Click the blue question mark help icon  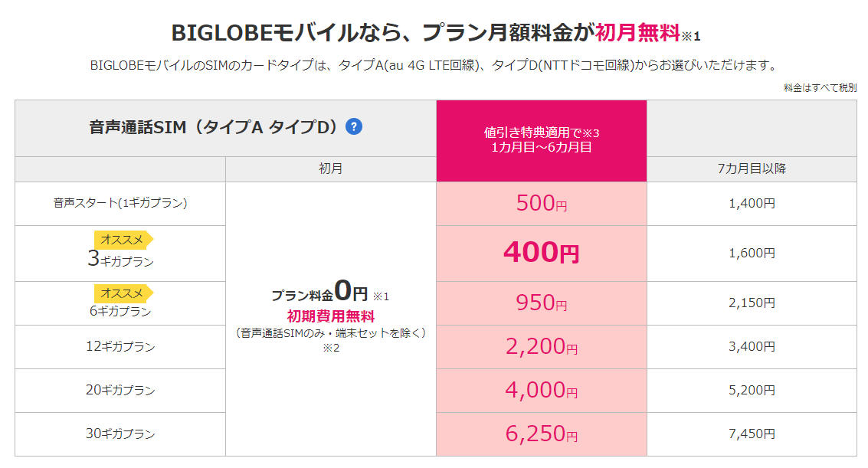coord(354,126)
